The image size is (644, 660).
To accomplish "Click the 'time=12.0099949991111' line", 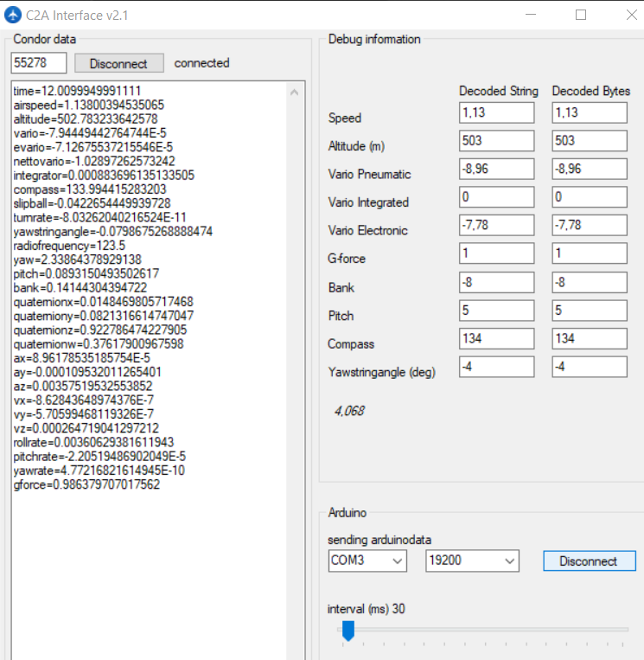I will 77,91.
